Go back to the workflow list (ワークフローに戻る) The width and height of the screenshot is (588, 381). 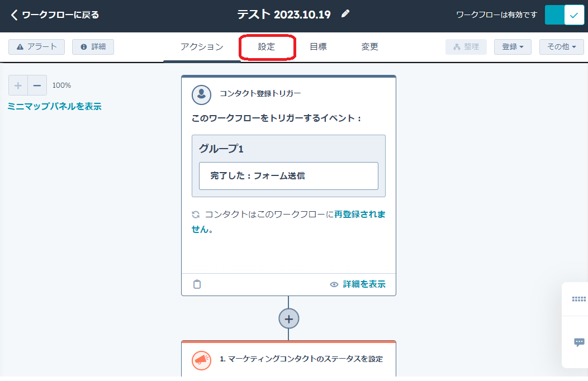coord(55,15)
